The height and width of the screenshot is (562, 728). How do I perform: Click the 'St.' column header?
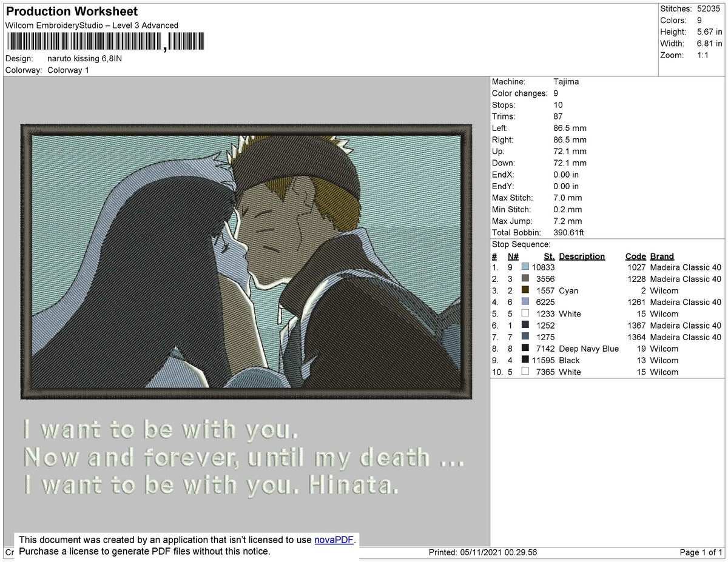[550, 256]
